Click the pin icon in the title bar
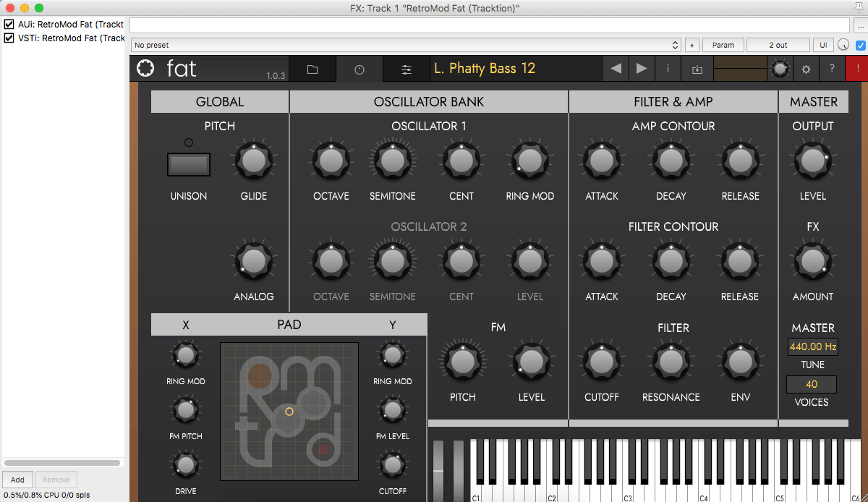This screenshot has height=502, width=868. [859, 8]
